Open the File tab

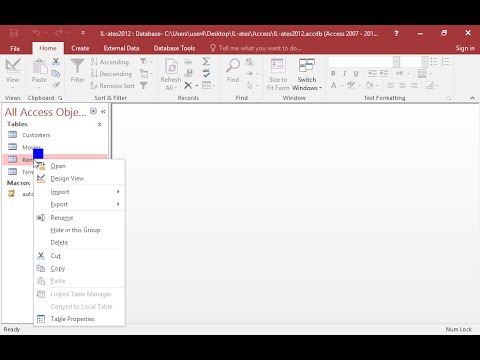point(15,48)
